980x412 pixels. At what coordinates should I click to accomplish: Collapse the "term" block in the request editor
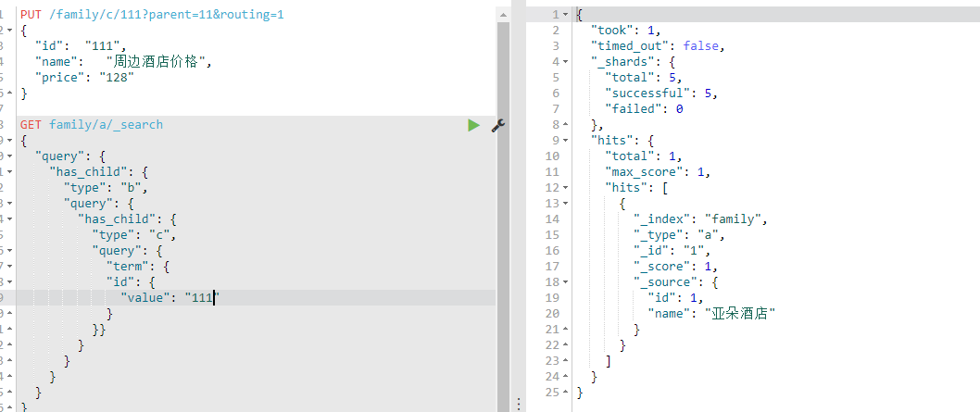click(x=10, y=266)
